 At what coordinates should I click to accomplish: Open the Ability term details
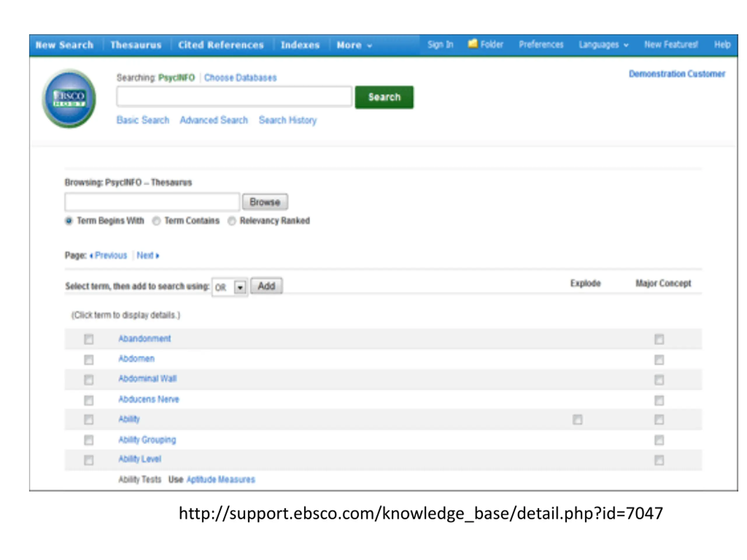pyautogui.click(x=129, y=419)
